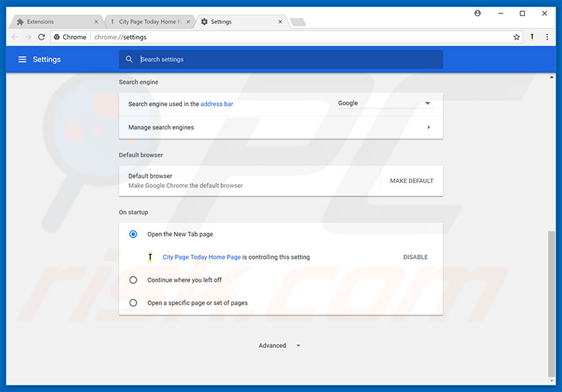Click the MAKE DEFAULT button
Screen dimensions: 562x392
click(x=411, y=181)
